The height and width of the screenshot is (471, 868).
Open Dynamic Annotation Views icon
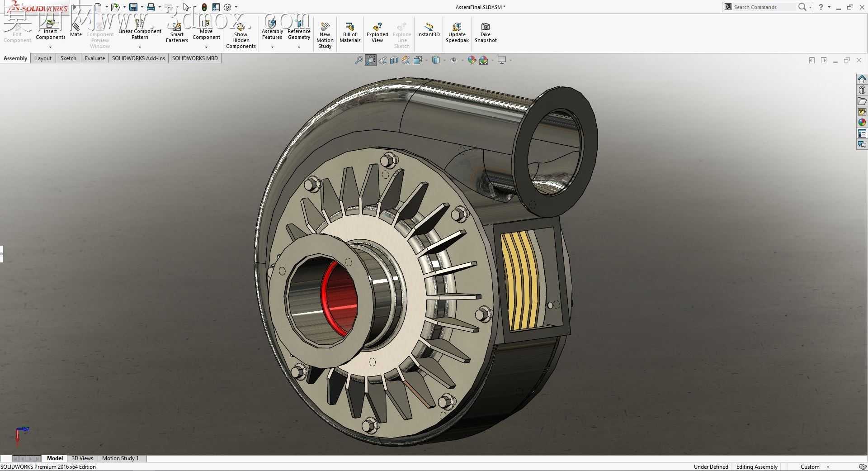(x=406, y=60)
